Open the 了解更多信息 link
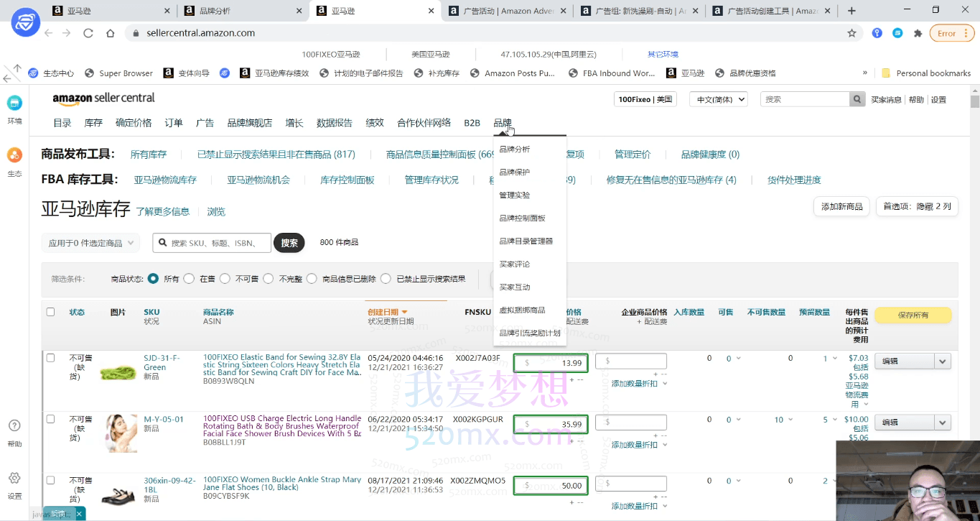The image size is (980, 521). coord(163,212)
